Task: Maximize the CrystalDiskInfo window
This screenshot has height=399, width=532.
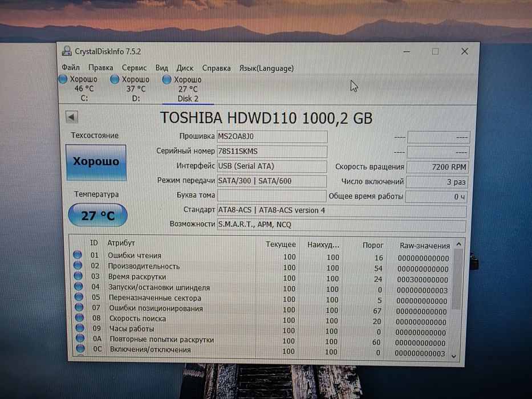Action: coord(435,51)
